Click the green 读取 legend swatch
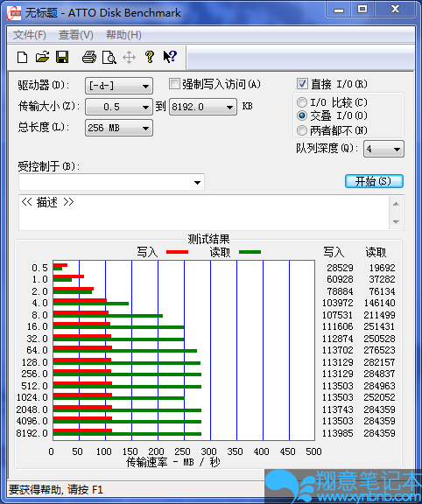The width and height of the screenshot is (422, 504). click(250, 252)
